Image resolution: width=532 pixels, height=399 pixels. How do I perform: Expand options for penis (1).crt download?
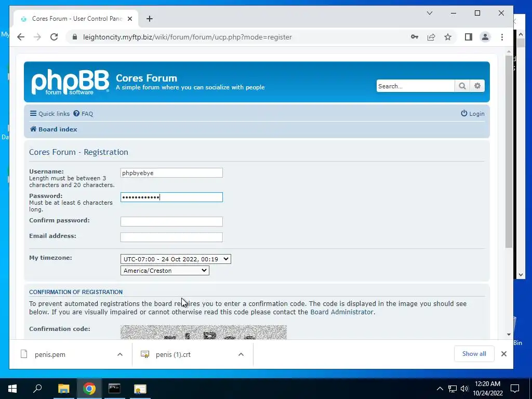point(241,354)
